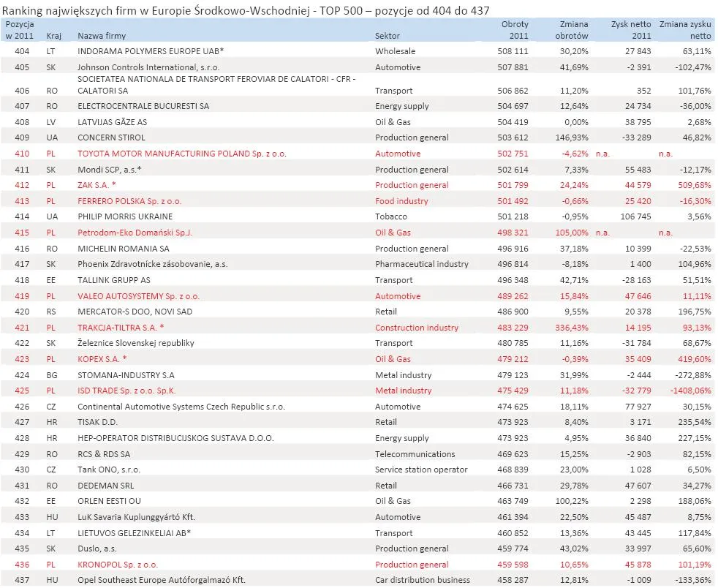Screen dimensions: 718x588
Task: Click the 'Kraj' column header
Action: 54,35
